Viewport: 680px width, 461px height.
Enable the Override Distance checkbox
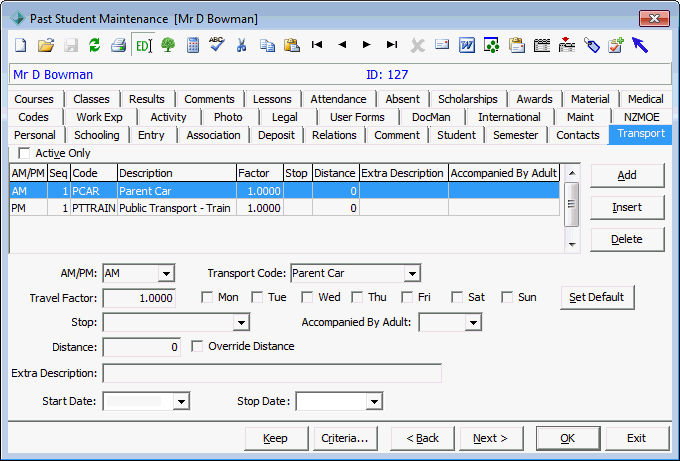(197, 346)
